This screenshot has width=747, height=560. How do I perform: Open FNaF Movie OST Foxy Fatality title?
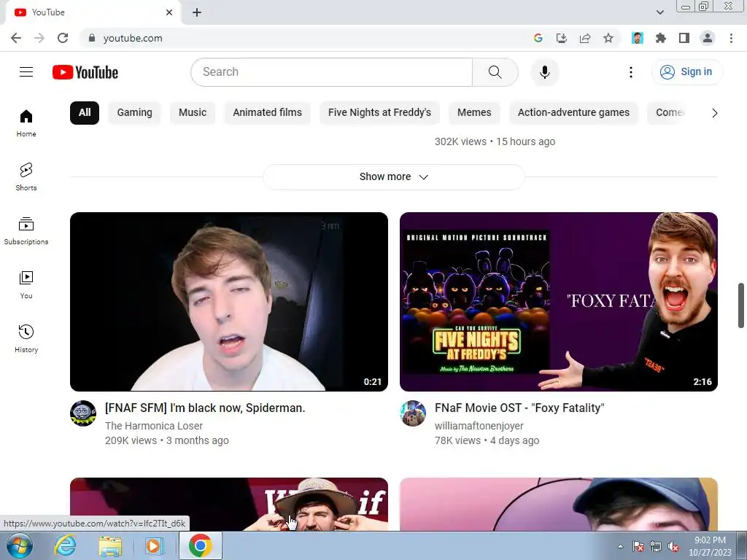[x=519, y=408]
